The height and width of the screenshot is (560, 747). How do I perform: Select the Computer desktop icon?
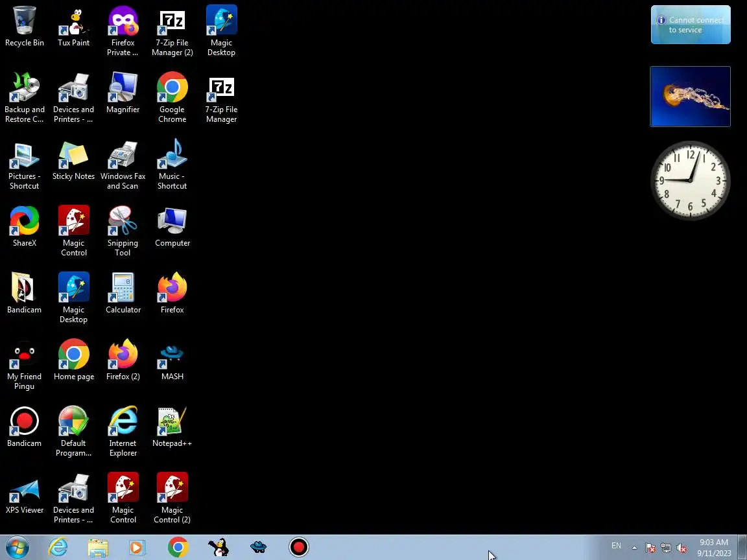pyautogui.click(x=172, y=227)
